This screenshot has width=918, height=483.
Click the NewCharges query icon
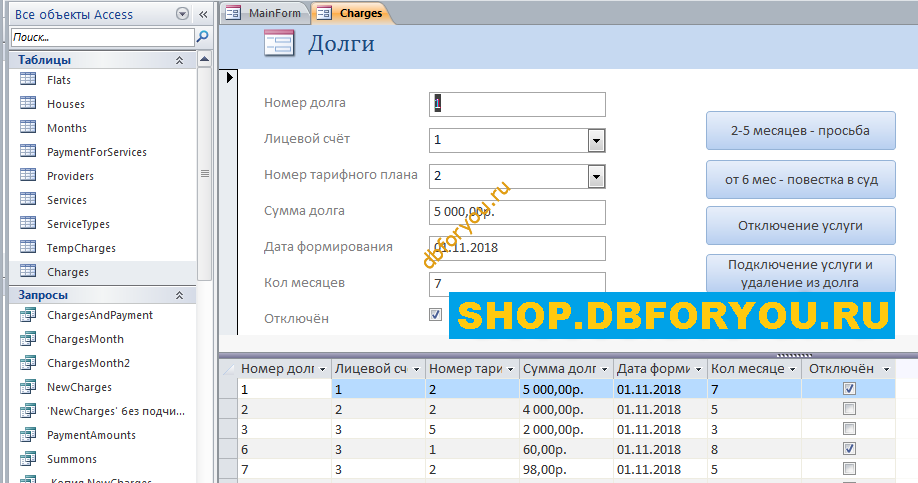pyautogui.click(x=28, y=387)
